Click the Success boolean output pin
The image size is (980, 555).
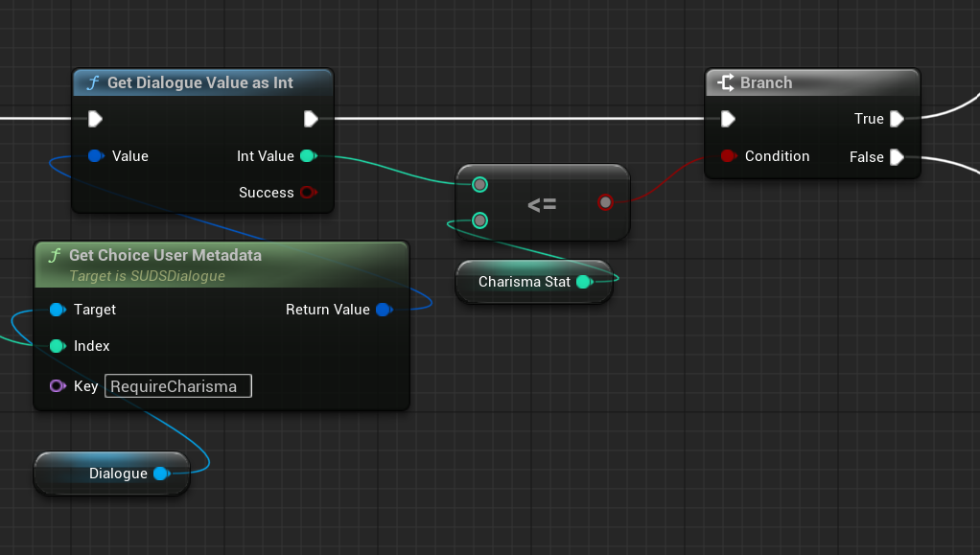307,193
